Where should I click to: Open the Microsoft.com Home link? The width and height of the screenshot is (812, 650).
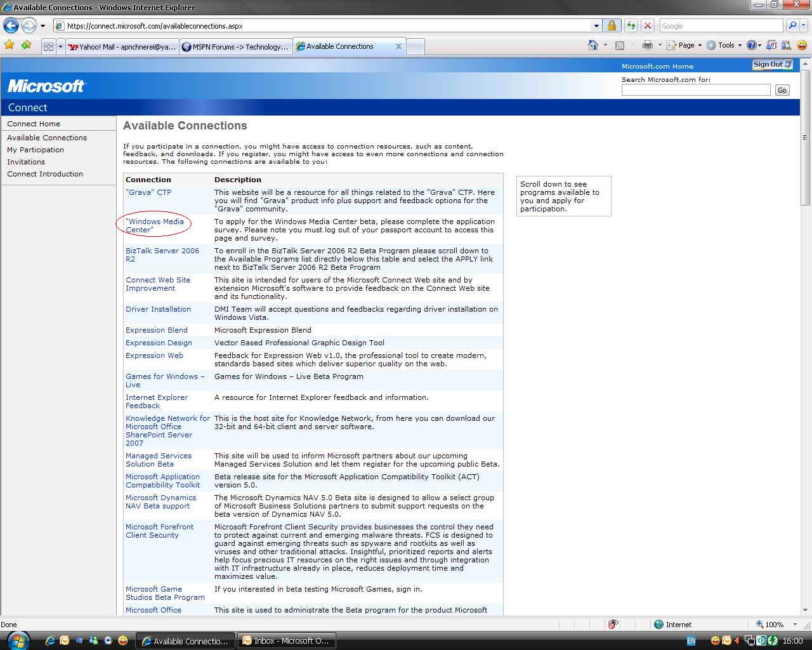click(x=657, y=66)
